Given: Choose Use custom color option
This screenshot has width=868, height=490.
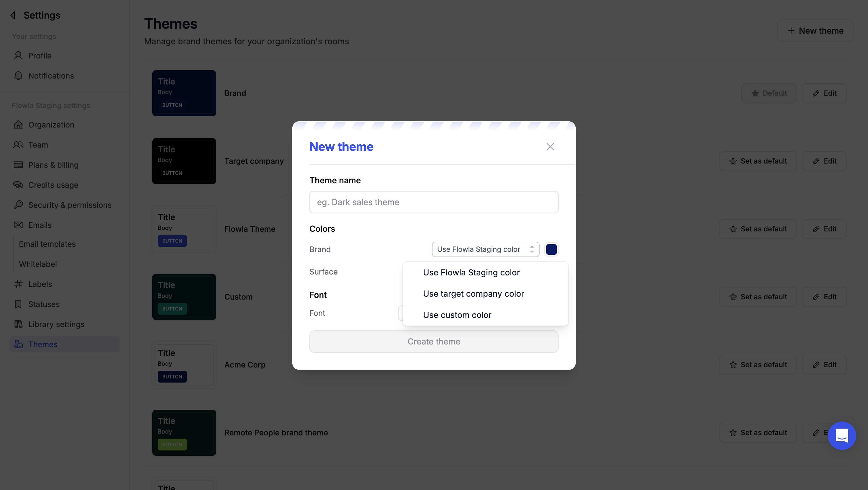Looking at the screenshot, I should (x=485, y=315).
